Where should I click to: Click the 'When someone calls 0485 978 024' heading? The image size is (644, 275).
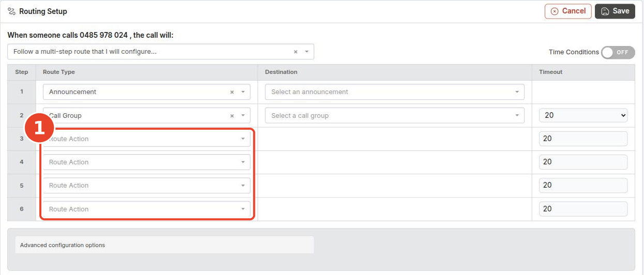(91, 35)
